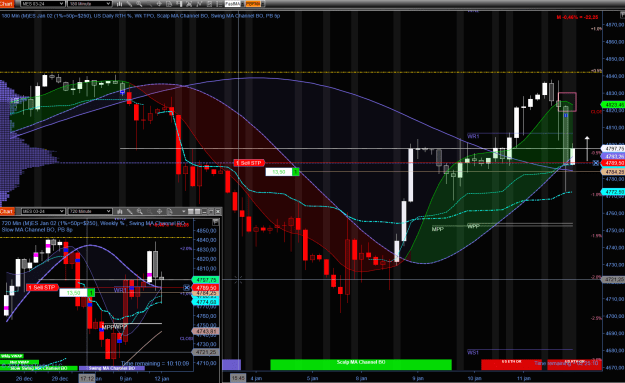The image size is (625, 383).
Task: Open the 180 Minute interval dropdown
Action: pos(89,4)
